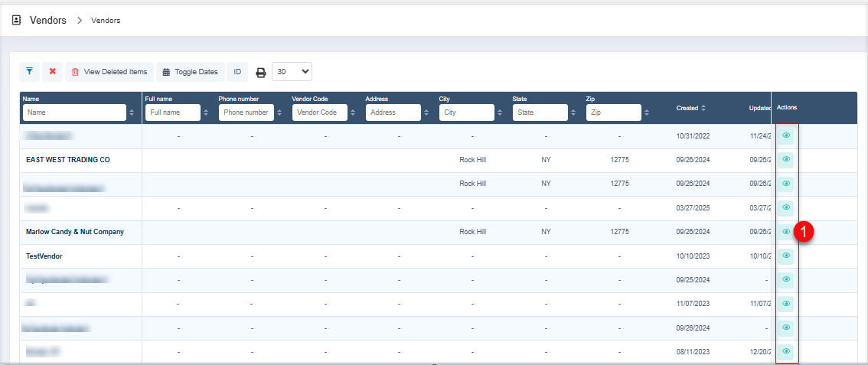Image resolution: width=868 pixels, height=365 pixels.
Task: Toggle Dates display button
Action: (191, 72)
